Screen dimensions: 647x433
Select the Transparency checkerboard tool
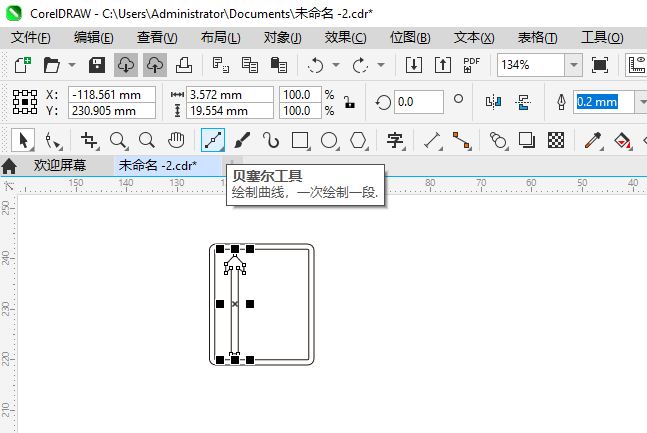pos(556,140)
